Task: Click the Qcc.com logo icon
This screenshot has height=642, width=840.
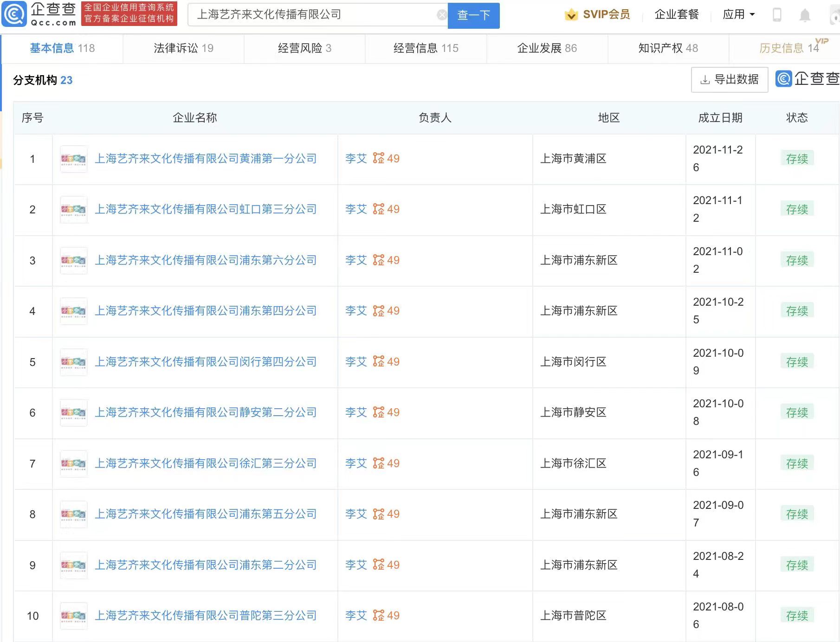Action: 14,14
